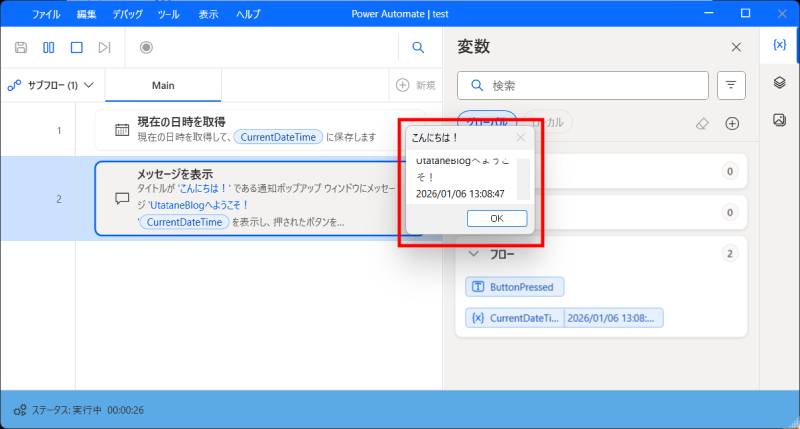Close the 変数 panel

(736, 47)
